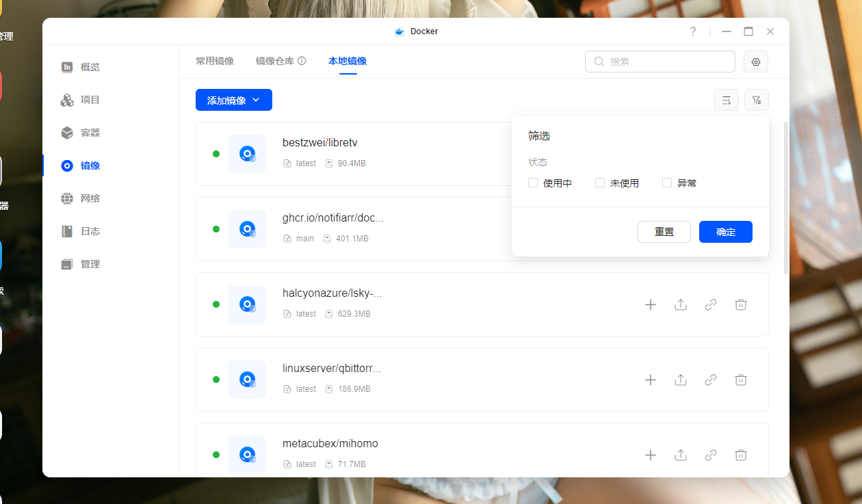Click the 629.3MB size label
The image size is (862, 504).
point(354,314)
